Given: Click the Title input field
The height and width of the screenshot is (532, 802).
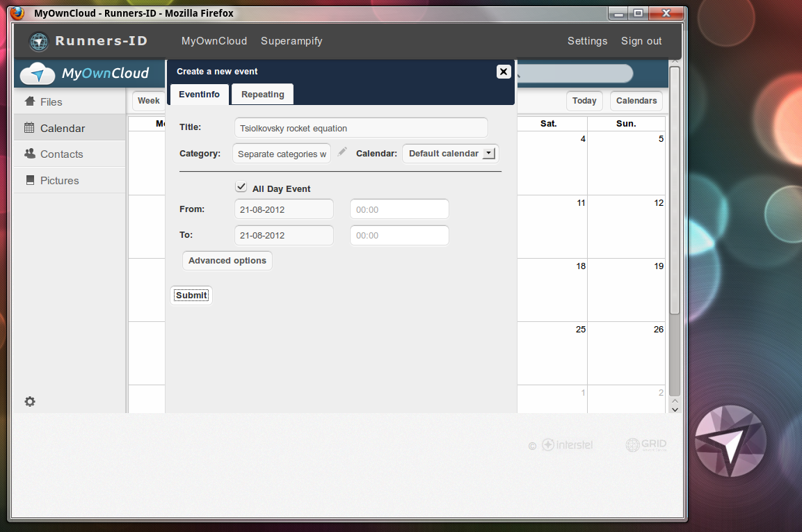Looking at the screenshot, I should pos(361,128).
